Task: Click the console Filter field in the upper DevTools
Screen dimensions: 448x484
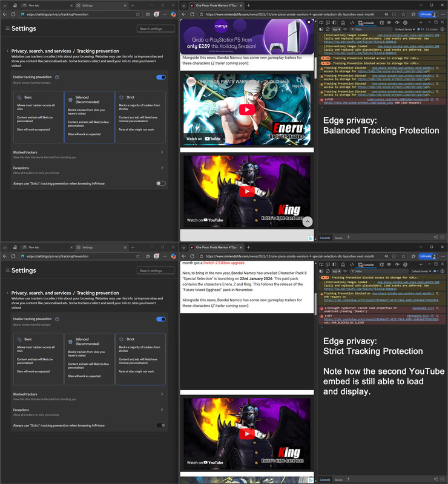Action: pyautogui.click(x=372, y=29)
